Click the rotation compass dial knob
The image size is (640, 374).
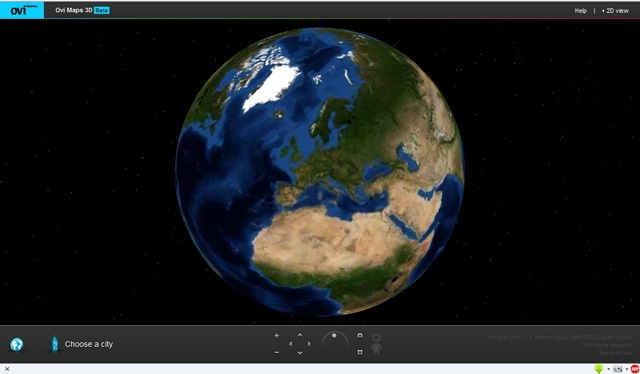click(x=334, y=336)
